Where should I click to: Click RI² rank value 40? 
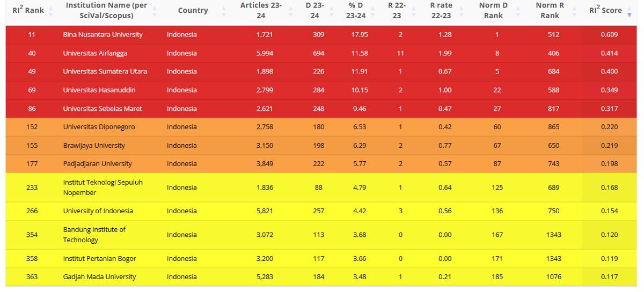32,53
